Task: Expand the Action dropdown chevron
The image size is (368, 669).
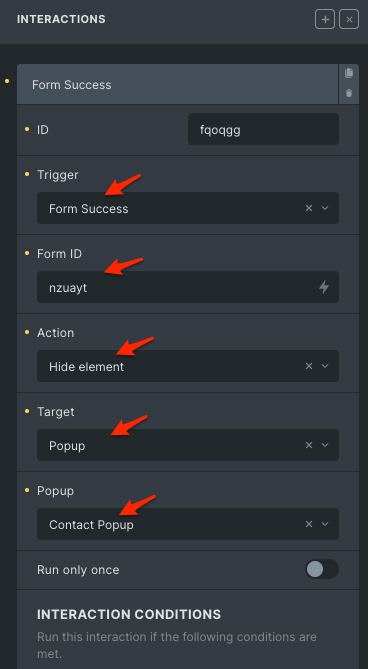Action: click(325, 366)
